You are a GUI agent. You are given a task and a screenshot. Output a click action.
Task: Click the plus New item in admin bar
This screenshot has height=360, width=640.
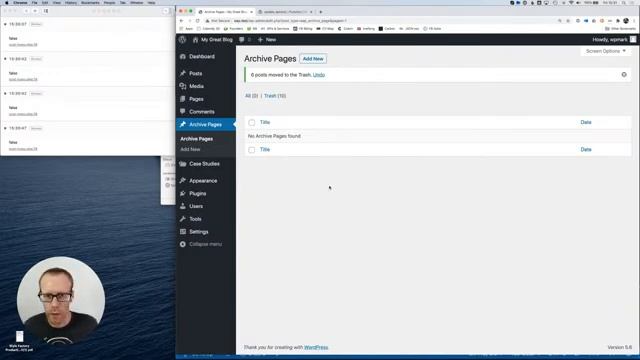(267, 40)
